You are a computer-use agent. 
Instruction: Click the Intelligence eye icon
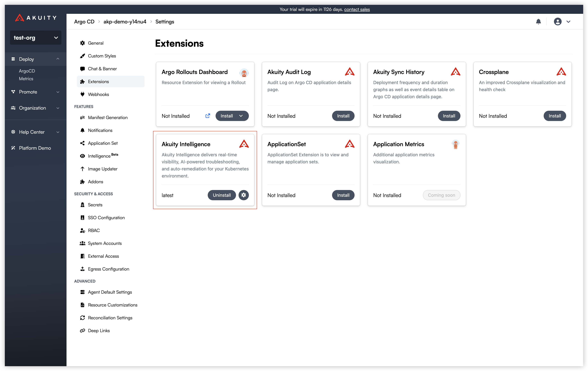[x=83, y=156]
